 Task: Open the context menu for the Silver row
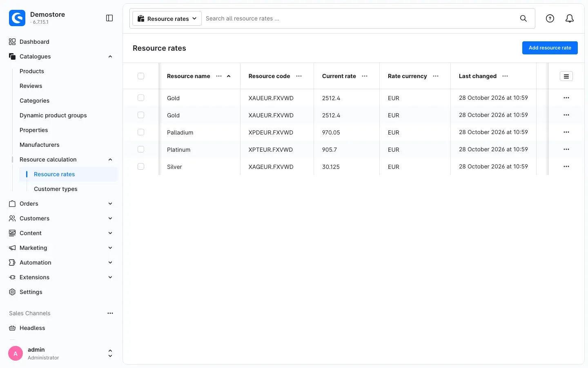566,166
